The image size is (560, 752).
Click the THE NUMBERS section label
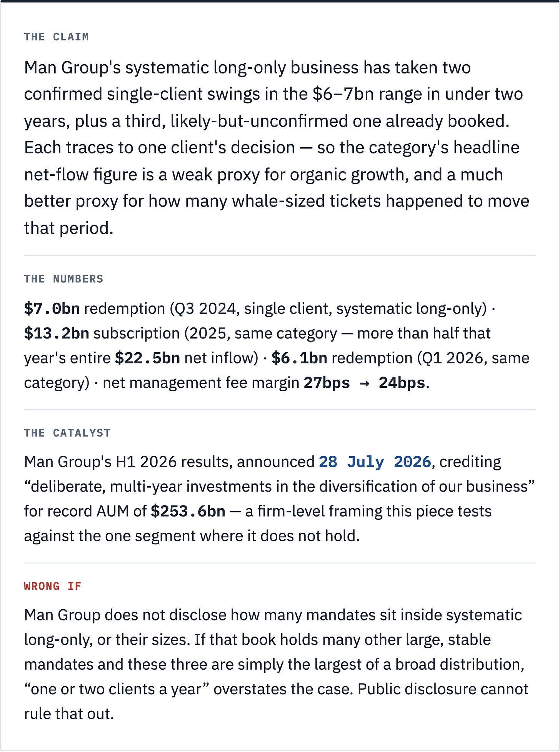[x=64, y=279]
